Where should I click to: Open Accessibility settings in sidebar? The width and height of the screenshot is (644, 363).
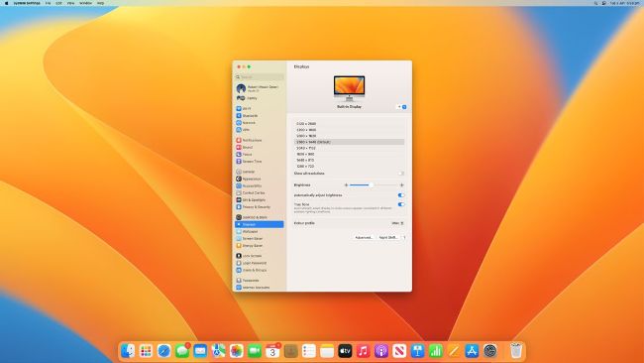click(x=260, y=185)
